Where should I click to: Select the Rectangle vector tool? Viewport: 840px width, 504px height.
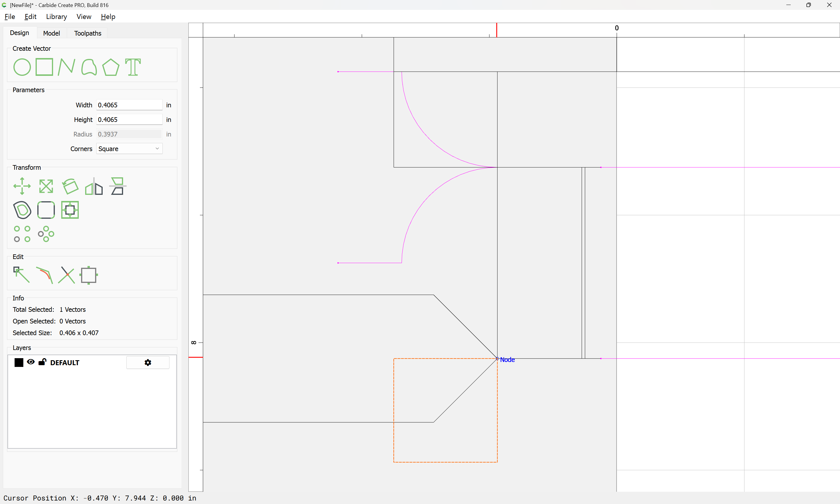point(44,67)
